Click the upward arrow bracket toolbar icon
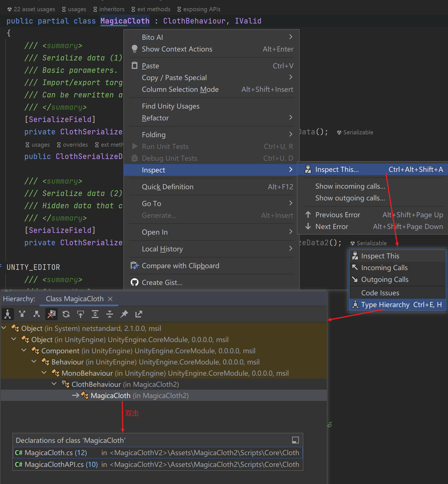This screenshot has height=484, width=448. 81,314
